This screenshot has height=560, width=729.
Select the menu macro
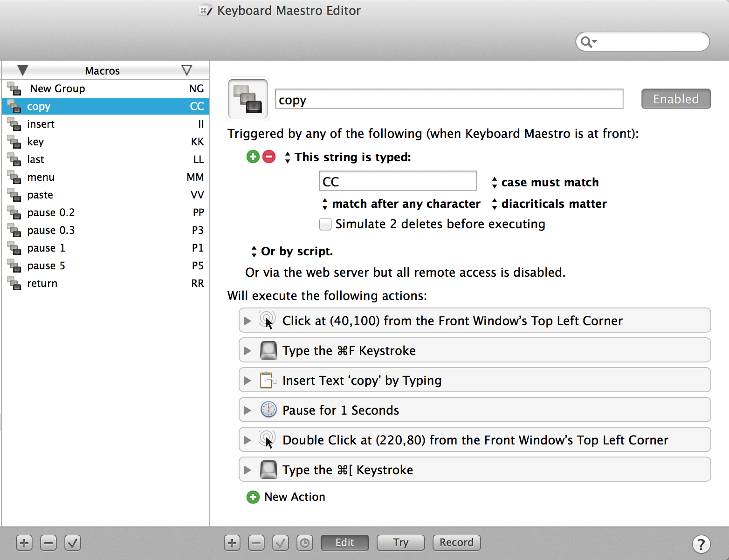pyautogui.click(x=105, y=177)
